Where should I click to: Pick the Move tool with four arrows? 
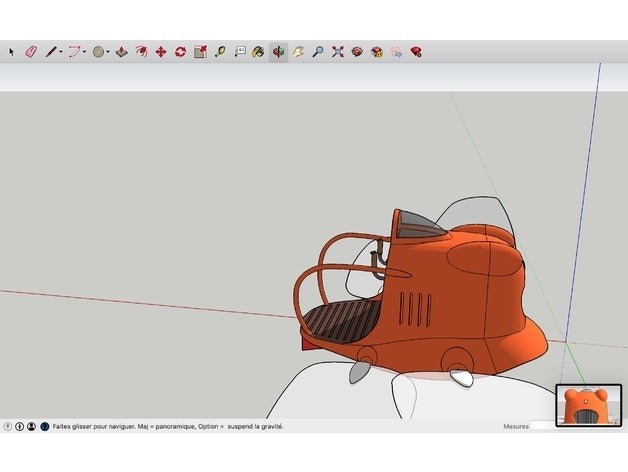pos(160,51)
